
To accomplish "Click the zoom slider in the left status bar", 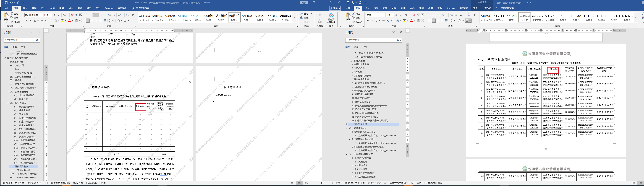I will tap(321, 183).
